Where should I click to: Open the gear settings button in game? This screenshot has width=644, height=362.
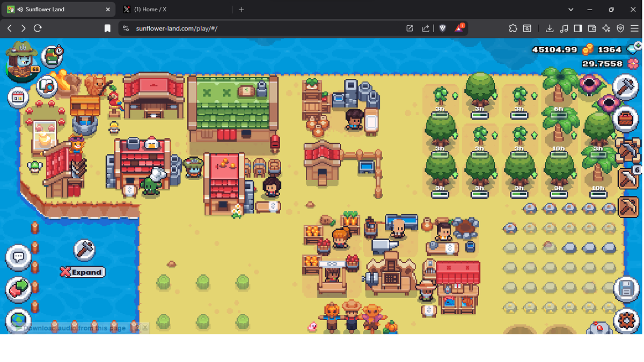[625, 321]
